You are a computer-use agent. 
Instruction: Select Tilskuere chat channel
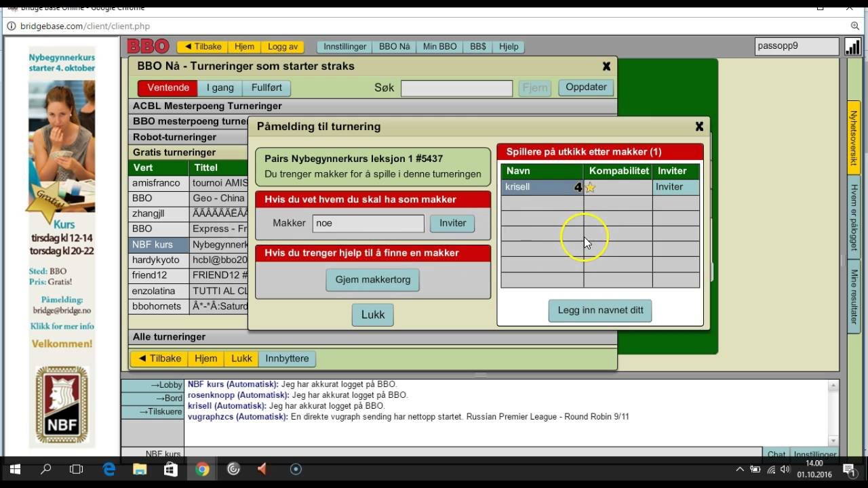click(x=153, y=412)
